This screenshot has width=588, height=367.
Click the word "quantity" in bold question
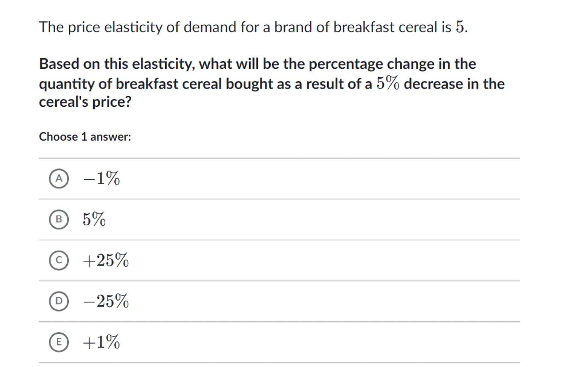coord(67,84)
